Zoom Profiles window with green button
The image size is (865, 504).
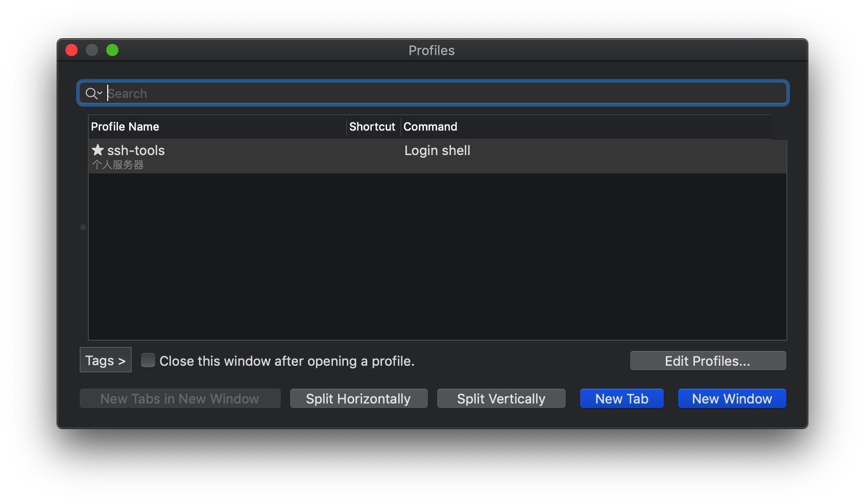(112, 50)
